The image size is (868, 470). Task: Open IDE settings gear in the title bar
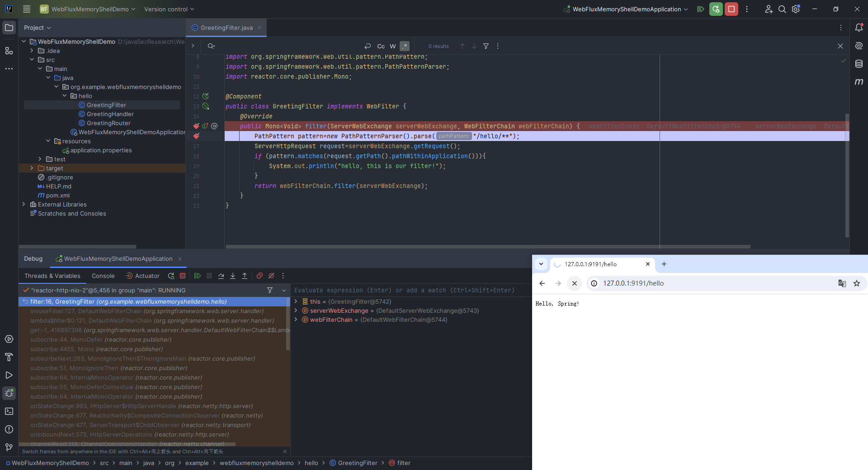tap(796, 9)
